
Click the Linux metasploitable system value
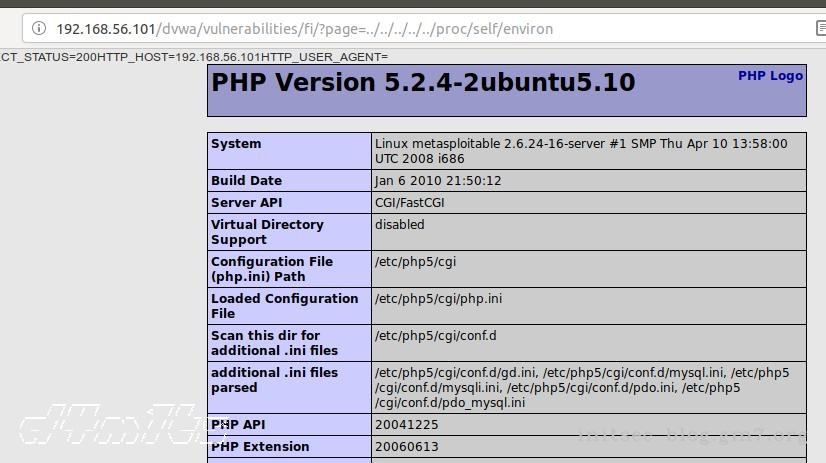tap(581, 151)
